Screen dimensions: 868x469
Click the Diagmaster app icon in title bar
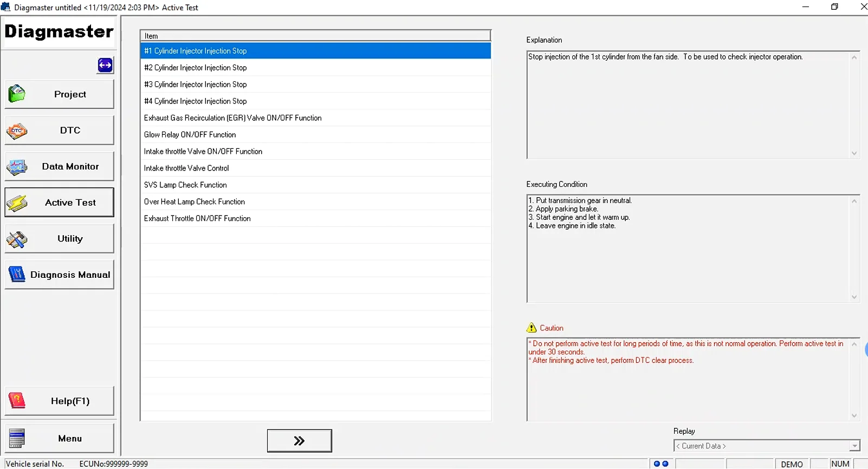pos(5,7)
